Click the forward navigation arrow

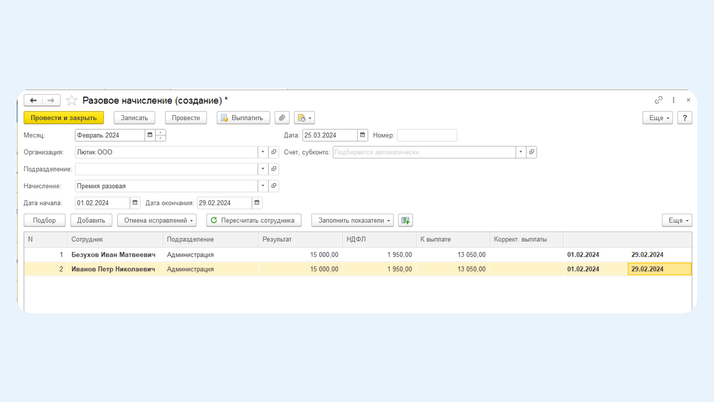51,101
